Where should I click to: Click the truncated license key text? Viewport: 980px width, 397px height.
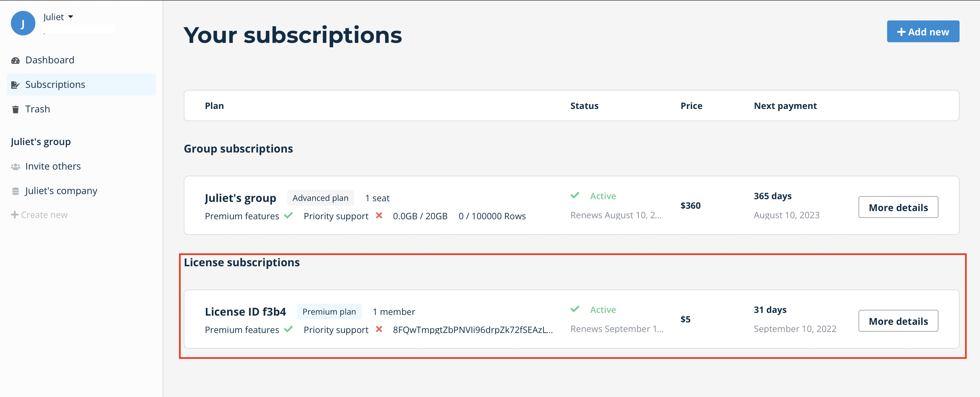coord(473,330)
